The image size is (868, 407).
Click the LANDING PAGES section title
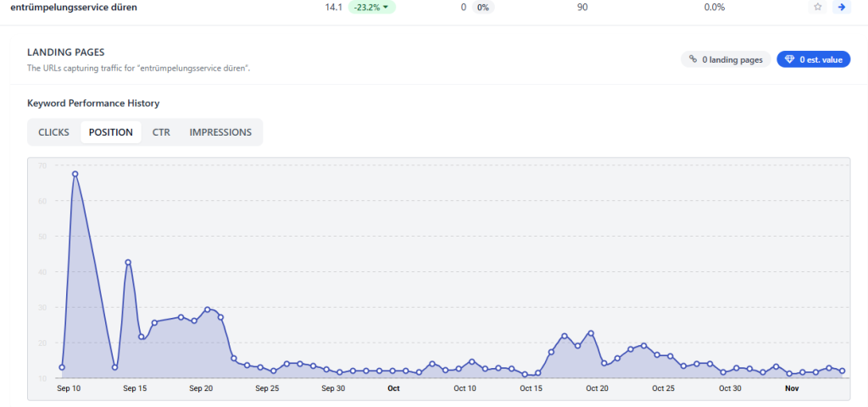point(66,53)
